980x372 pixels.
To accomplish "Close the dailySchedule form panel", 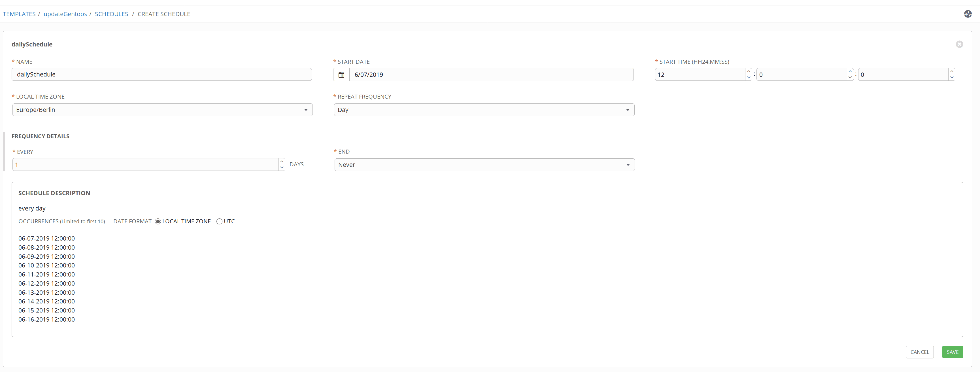I will 959,44.
